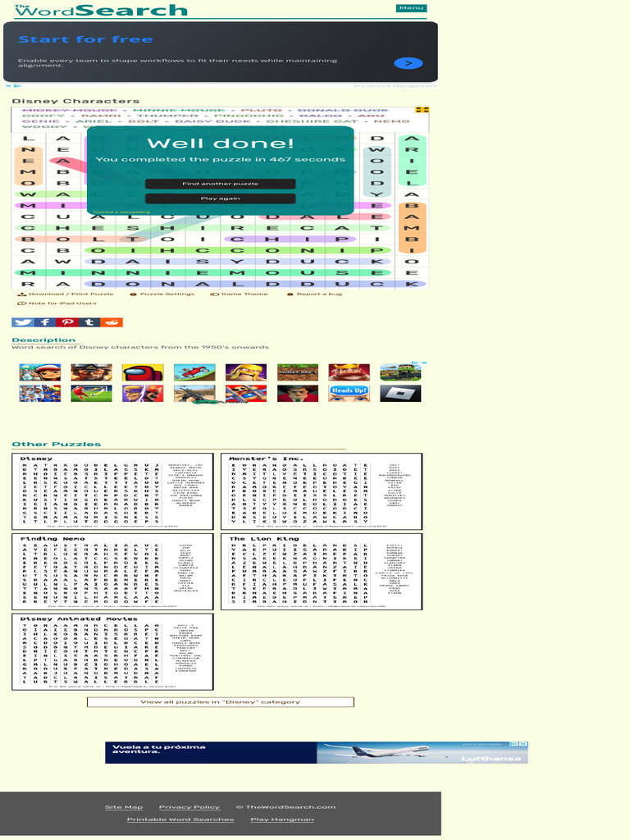Share on Pinterest icon

[x=67, y=322]
